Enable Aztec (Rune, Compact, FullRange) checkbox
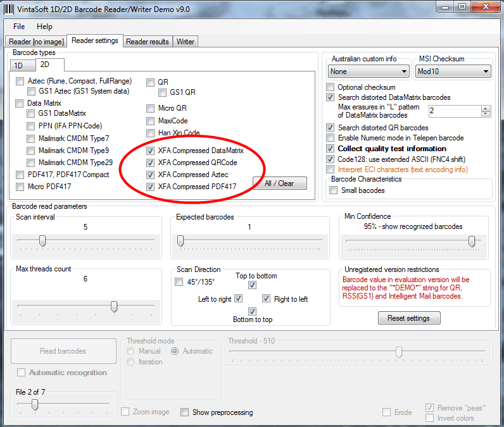504x427 pixels. click(20, 81)
